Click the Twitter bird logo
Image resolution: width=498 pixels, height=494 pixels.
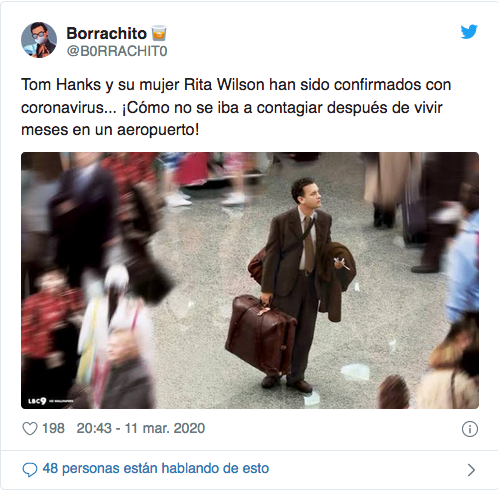469,32
